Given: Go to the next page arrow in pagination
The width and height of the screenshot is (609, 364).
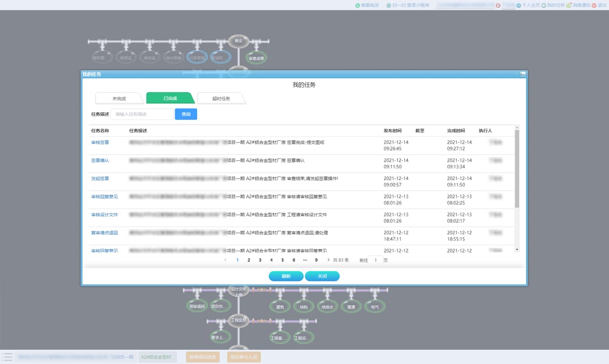Looking at the screenshot, I should tap(328, 260).
